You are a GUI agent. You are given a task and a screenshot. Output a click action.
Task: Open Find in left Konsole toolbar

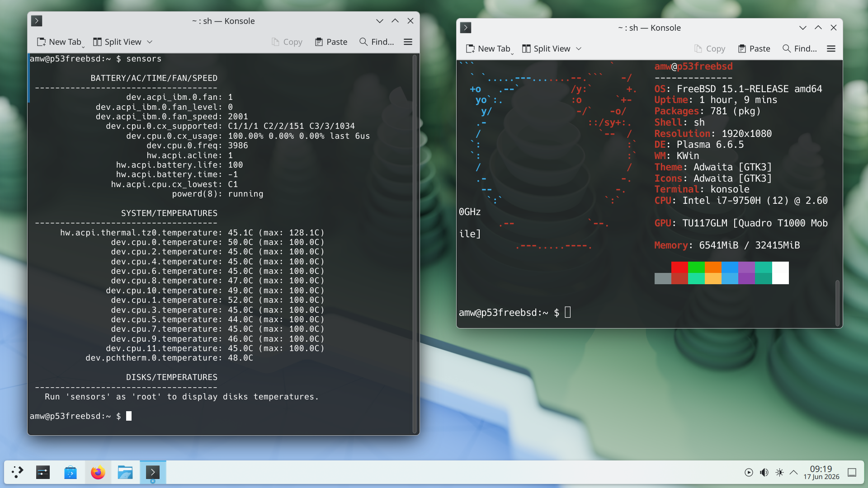click(x=377, y=42)
